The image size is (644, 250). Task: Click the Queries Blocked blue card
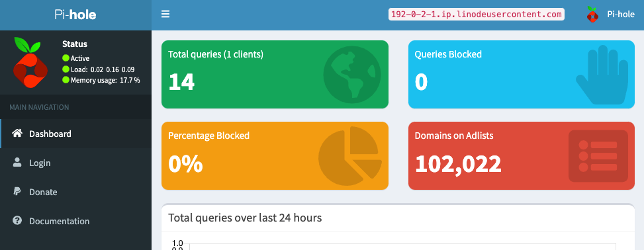pos(522,74)
